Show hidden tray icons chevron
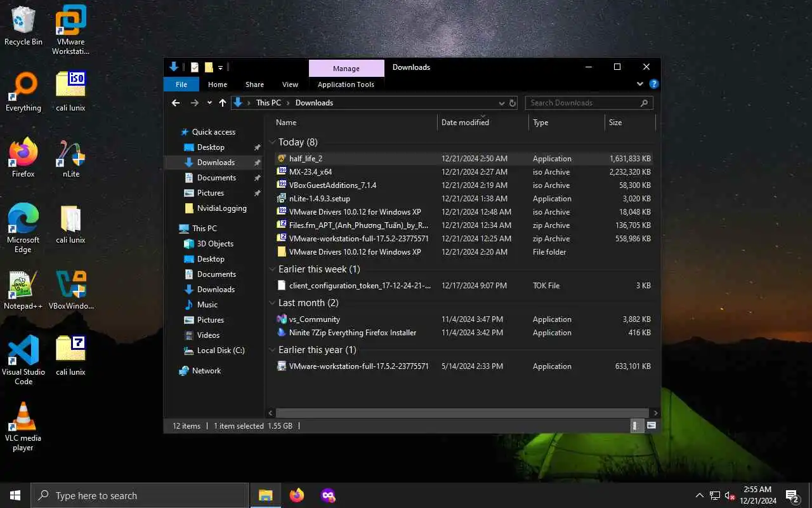Image resolution: width=812 pixels, height=508 pixels. (700, 495)
